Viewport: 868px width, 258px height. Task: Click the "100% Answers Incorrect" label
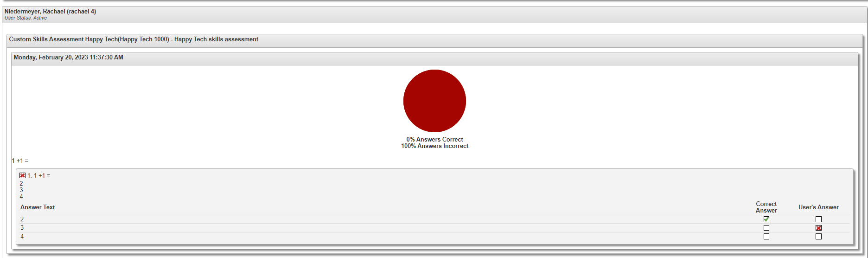pos(434,146)
